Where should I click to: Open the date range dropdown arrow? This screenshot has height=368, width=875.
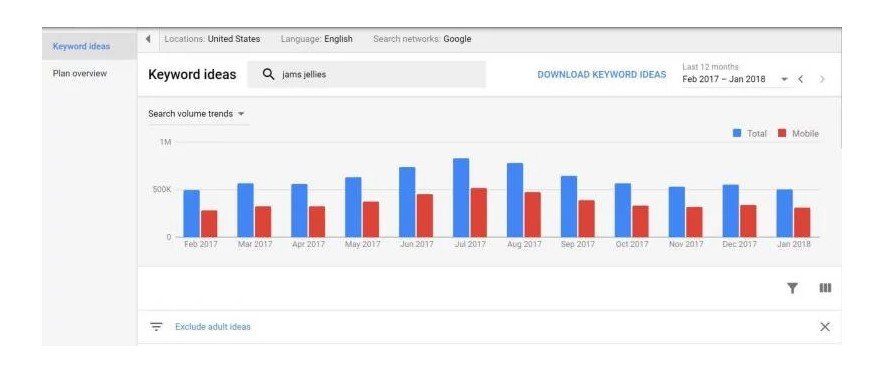tap(784, 79)
